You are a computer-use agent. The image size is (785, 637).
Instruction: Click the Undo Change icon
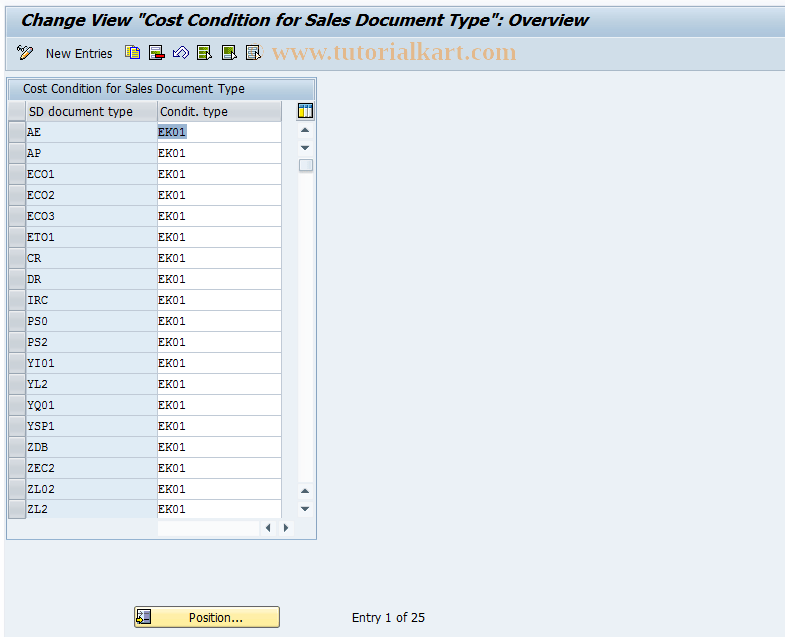click(181, 53)
